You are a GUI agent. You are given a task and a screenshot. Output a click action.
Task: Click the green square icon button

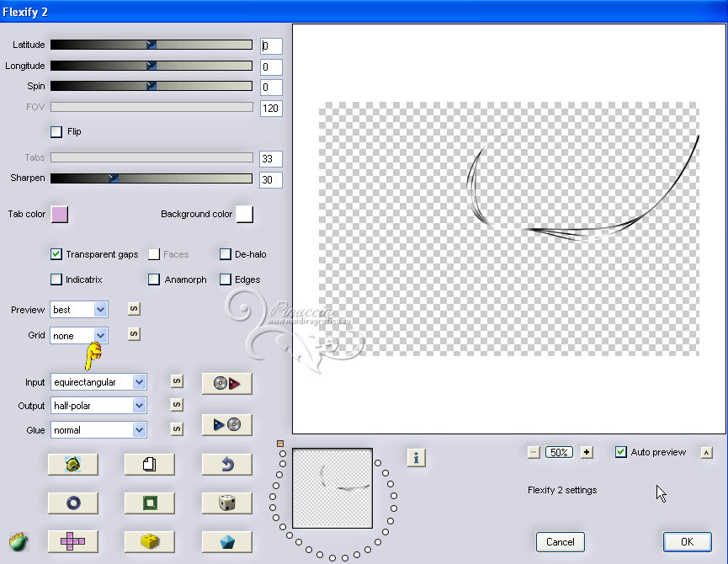tap(150, 503)
